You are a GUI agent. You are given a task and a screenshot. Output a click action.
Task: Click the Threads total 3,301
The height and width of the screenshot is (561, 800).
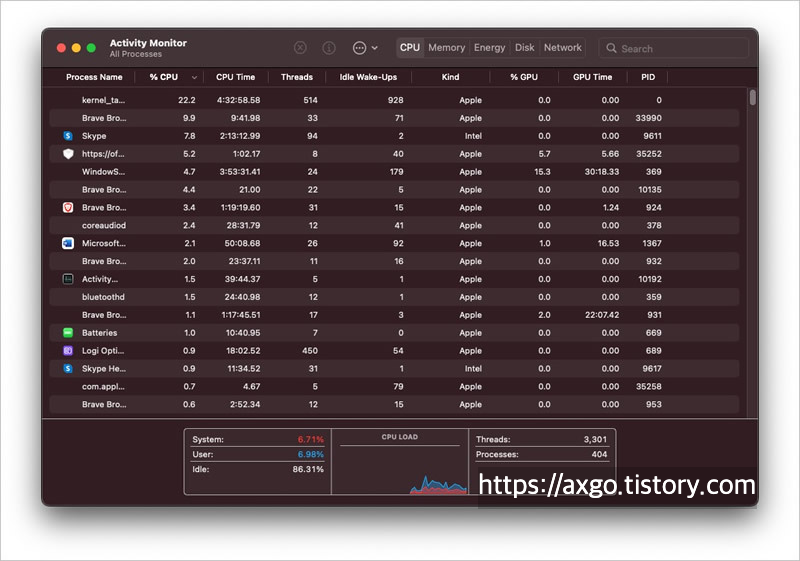pyautogui.click(x=595, y=439)
